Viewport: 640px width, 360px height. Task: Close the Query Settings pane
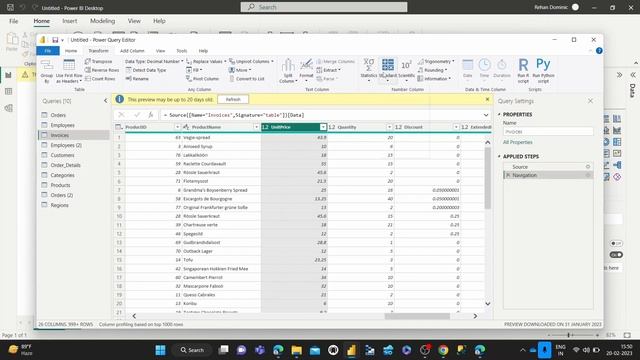click(x=590, y=101)
